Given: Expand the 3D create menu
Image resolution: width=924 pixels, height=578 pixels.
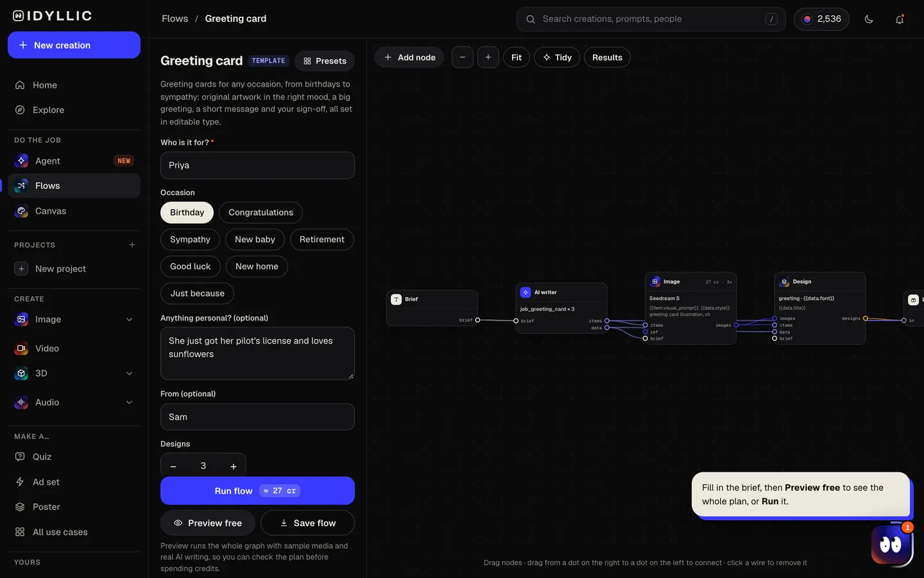Looking at the screenshot, I should [129, 373].
